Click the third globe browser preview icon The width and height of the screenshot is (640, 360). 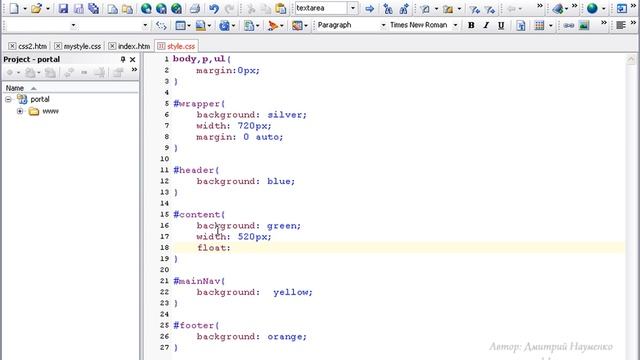point(176,8)
